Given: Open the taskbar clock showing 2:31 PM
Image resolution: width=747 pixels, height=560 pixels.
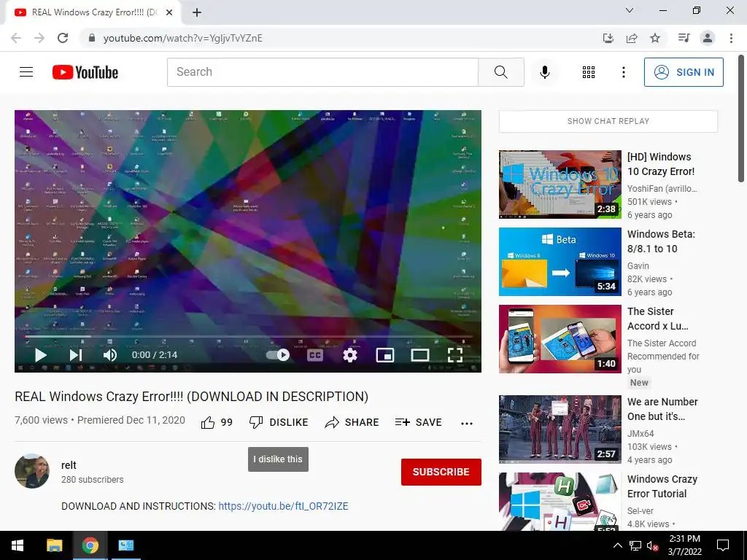Looking at the screenshot, I should 684,545.
